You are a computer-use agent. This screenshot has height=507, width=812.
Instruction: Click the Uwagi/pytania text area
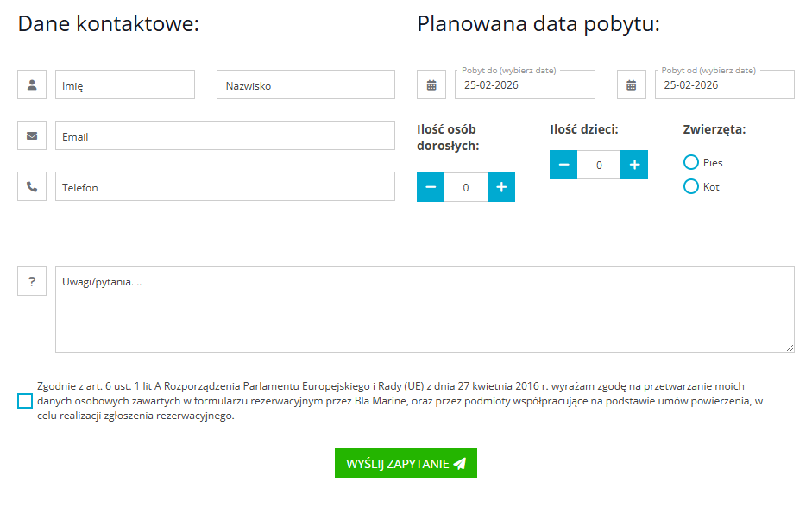click(425, 310)
